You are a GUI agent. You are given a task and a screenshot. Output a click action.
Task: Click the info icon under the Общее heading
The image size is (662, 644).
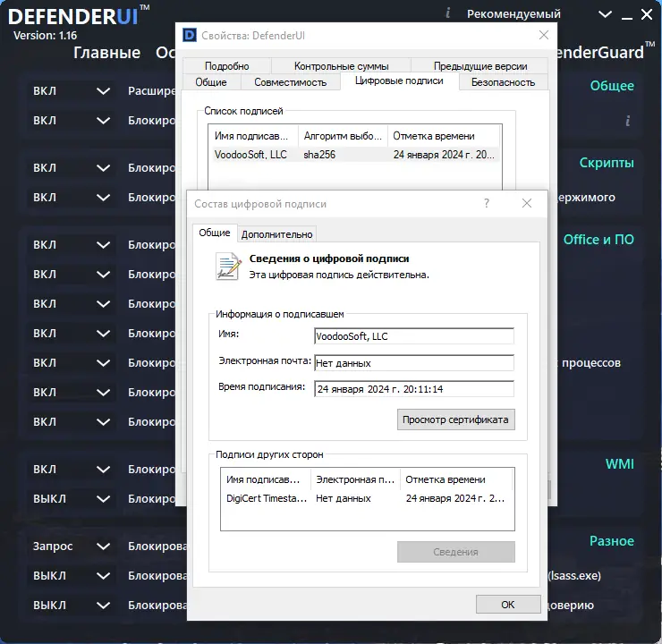(628, 121)
